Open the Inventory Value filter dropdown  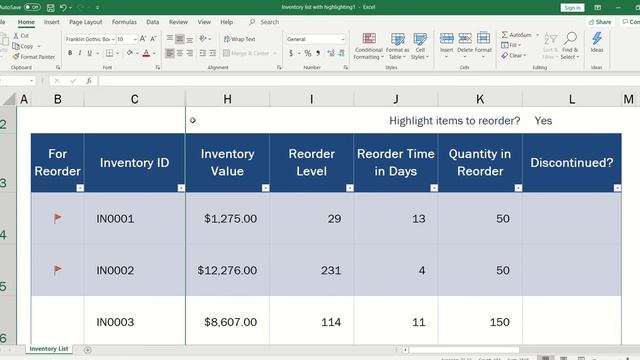pyautogui.click(x=265, y=188)
